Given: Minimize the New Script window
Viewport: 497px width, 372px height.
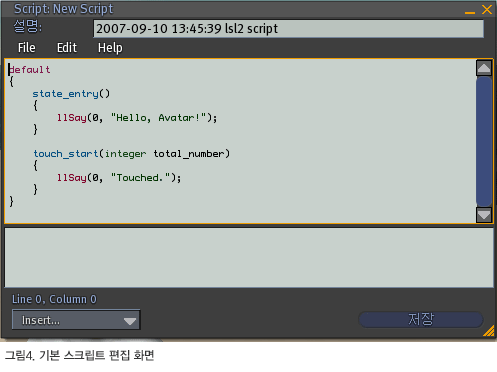Looking at the screenshot, I should click(470, 12).
